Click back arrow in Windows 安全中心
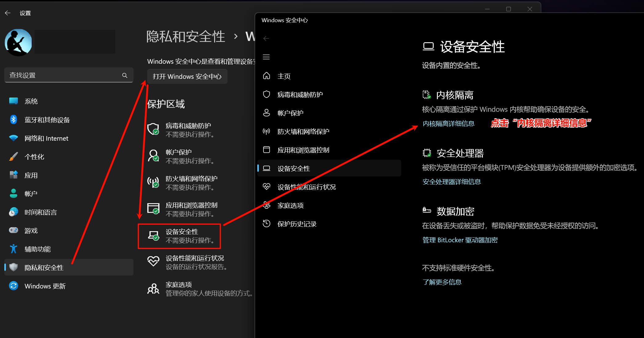The height and width of the screenshot is (338, 644). (266, 38)
